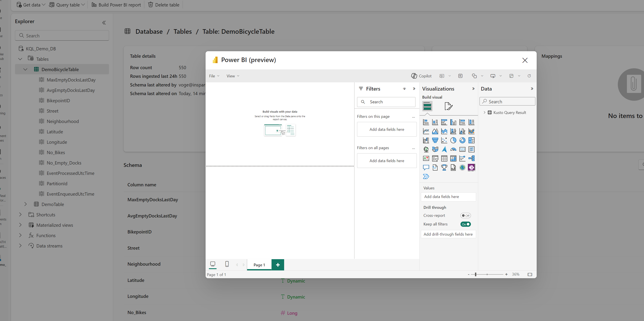Click zoom out minus button
Viewport: 644px width, 321px height.
tap(468, 274)
